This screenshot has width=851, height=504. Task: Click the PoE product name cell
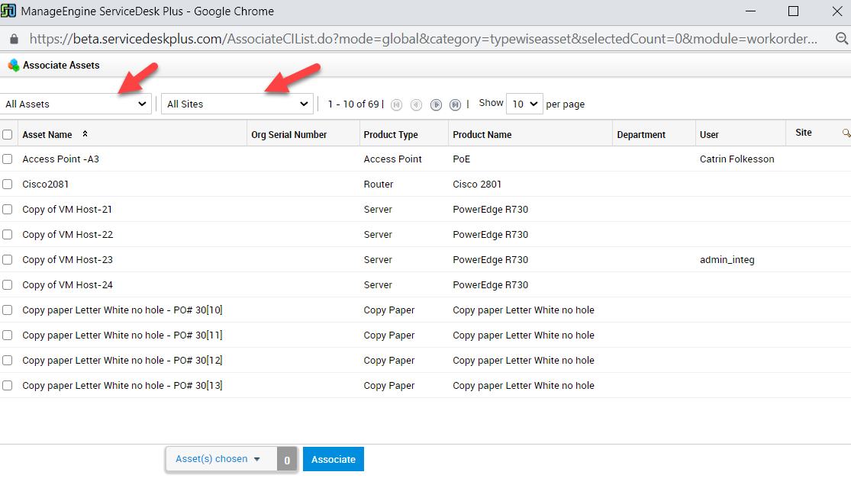461,159
